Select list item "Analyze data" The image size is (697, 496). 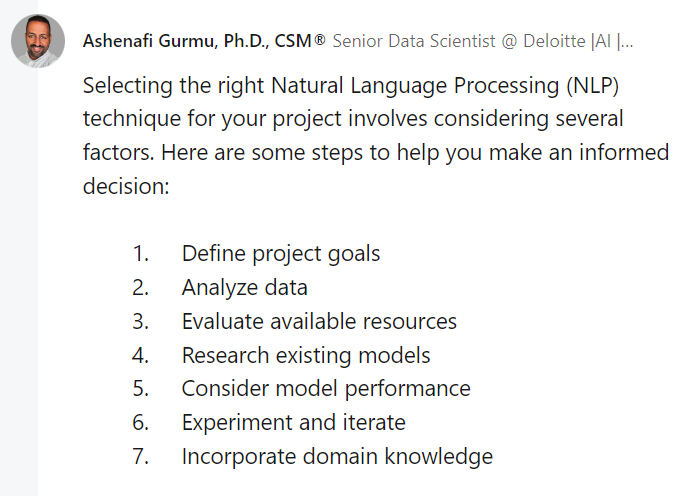[244, 288]
